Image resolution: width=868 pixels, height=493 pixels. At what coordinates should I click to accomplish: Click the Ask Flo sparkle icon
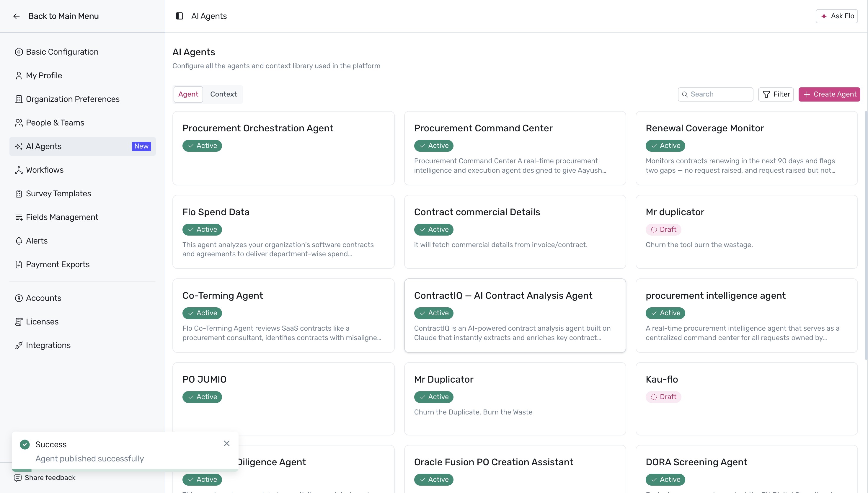tap(824, 16)
